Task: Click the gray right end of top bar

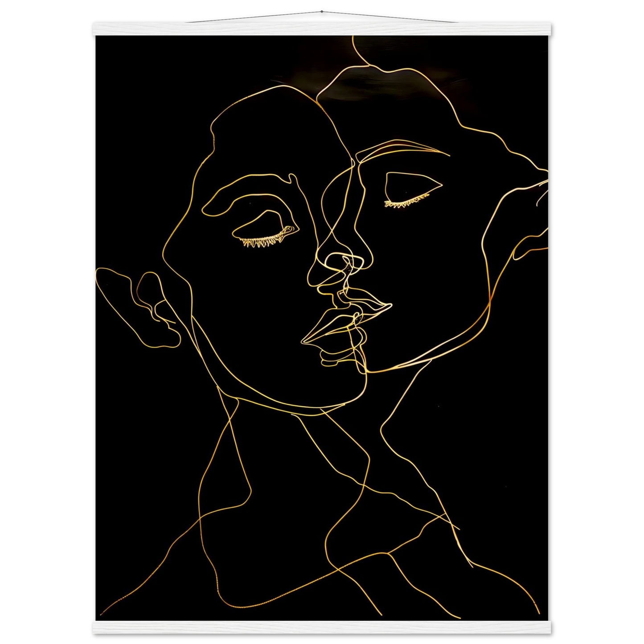Action: click(x=554, y=29)
